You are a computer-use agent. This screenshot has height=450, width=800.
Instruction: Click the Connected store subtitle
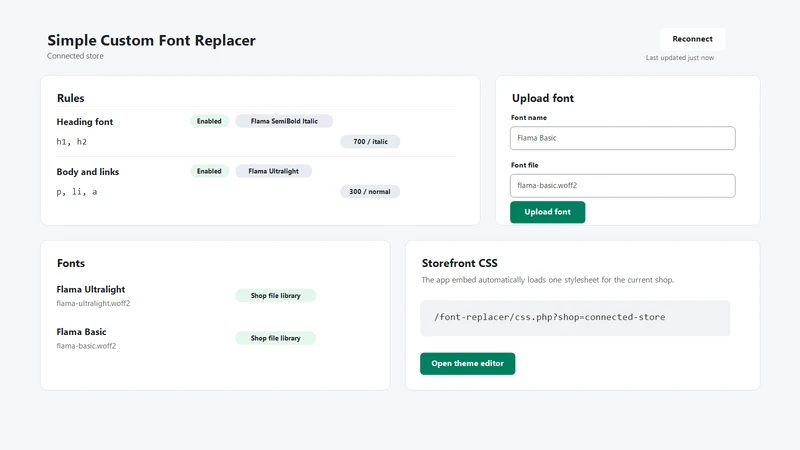(x=76, y=56)
